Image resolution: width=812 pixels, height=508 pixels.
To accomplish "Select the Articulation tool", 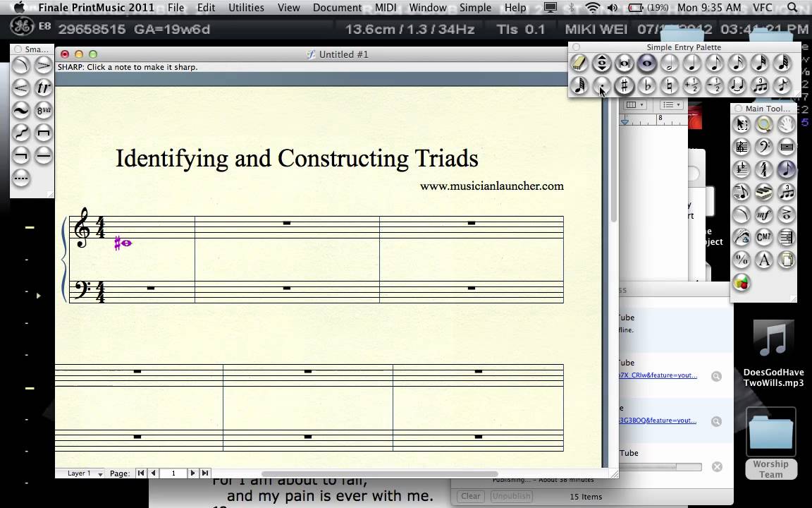I will pos(786,214).
